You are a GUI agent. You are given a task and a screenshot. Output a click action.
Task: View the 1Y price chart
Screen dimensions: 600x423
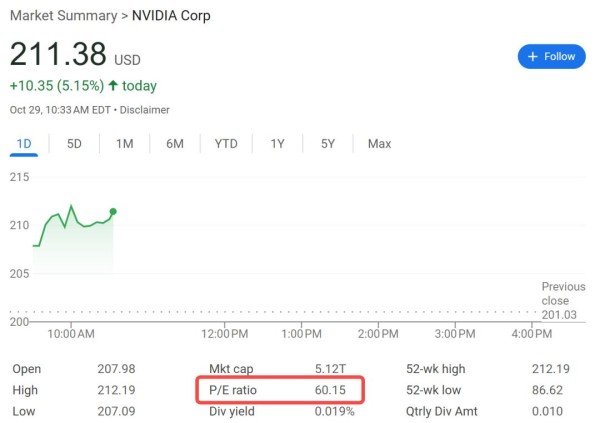pos(277,144)
